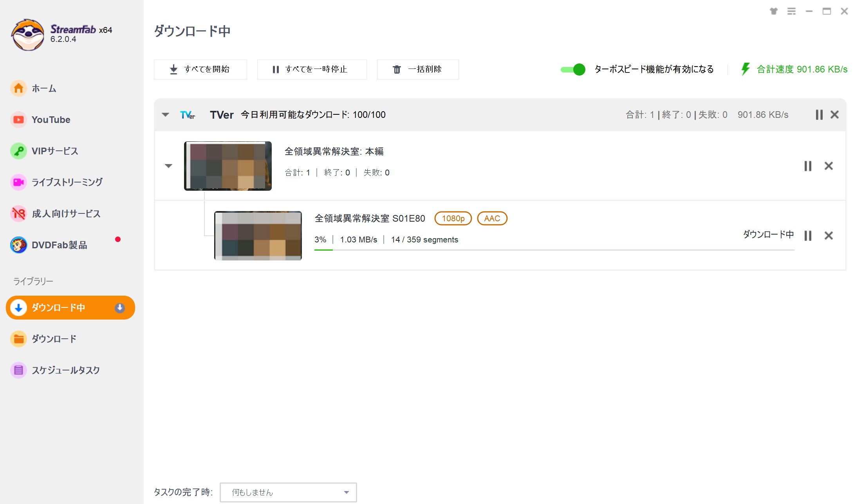This screenshot has height=504, width=854.
Task: Remove the TVer group with X
Action: [x=834, y=115]
